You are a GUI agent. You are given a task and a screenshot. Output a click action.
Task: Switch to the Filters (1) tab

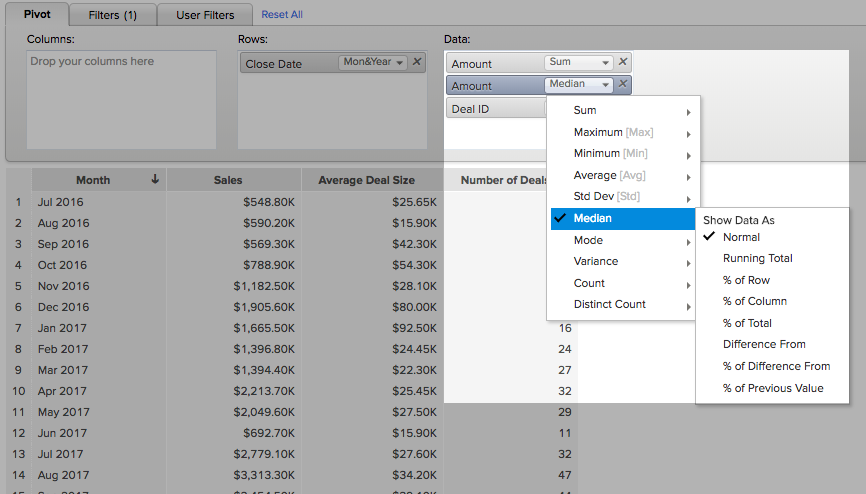click(x=115, y=15)
